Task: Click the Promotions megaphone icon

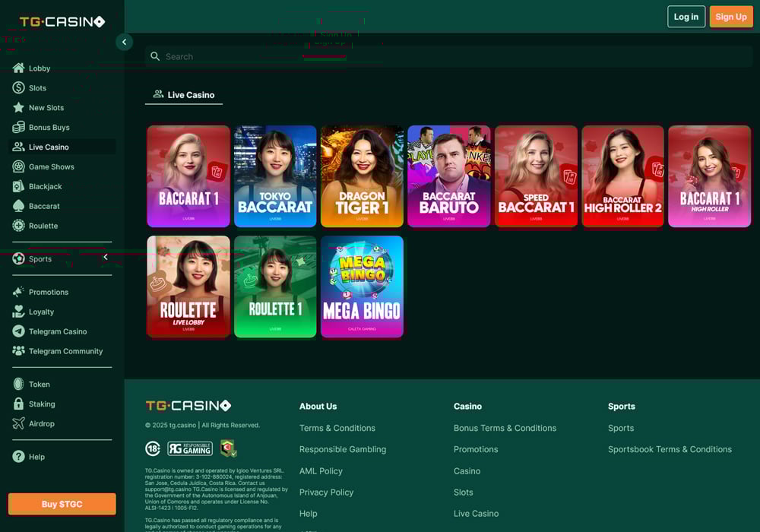Action: (x=18, y=292)
